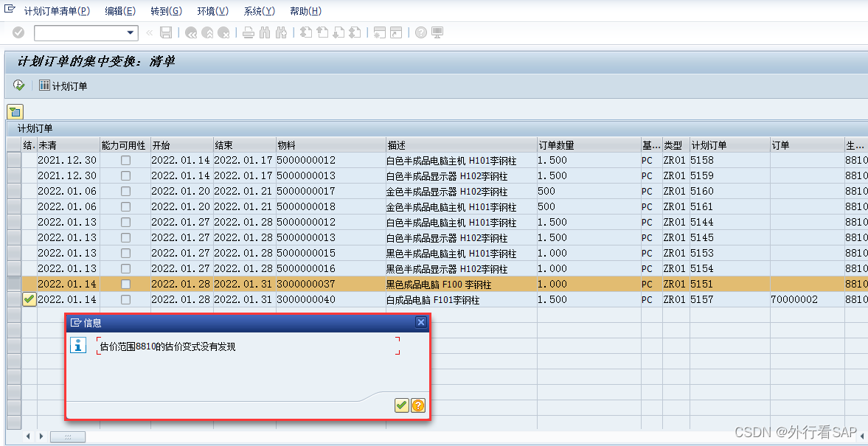Click the 物料 column header
The width and height of the screenshot is (868, 446).
[x=331, y=145]
